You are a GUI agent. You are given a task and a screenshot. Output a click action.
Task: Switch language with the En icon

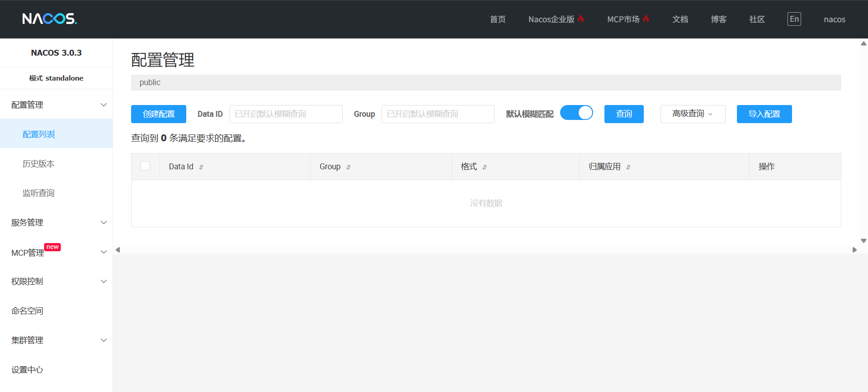point(794,19)
